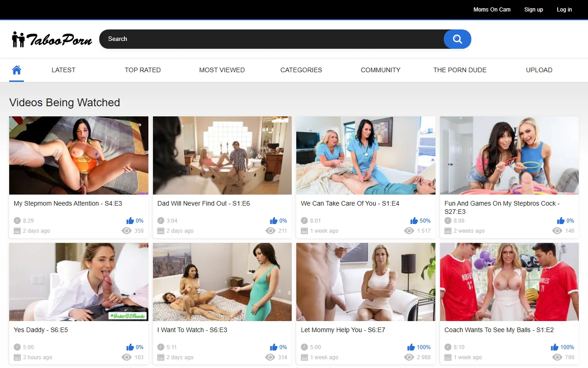Open the LATEST section

click(63, 70)
